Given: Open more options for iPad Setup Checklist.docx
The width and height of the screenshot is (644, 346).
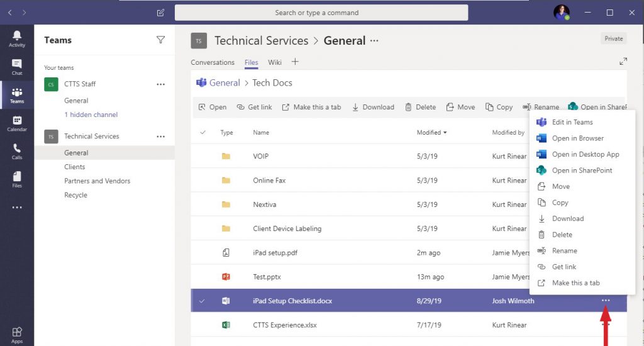Looking at the screenshot, I should [606, 300].
